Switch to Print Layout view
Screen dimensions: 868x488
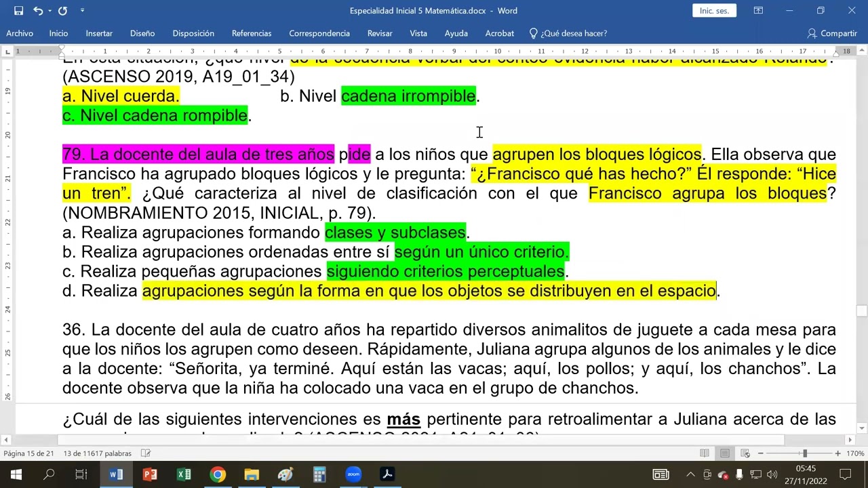(725, 453)
